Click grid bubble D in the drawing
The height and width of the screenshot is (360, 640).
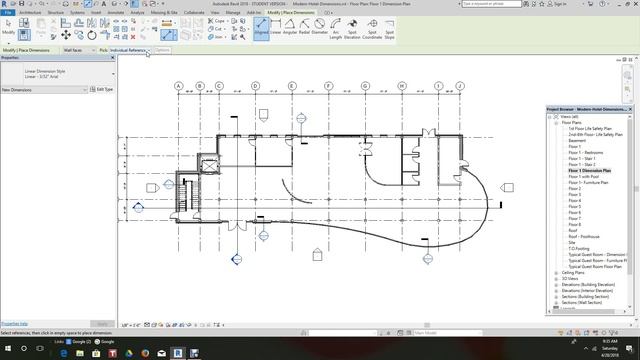click(256, 86)
